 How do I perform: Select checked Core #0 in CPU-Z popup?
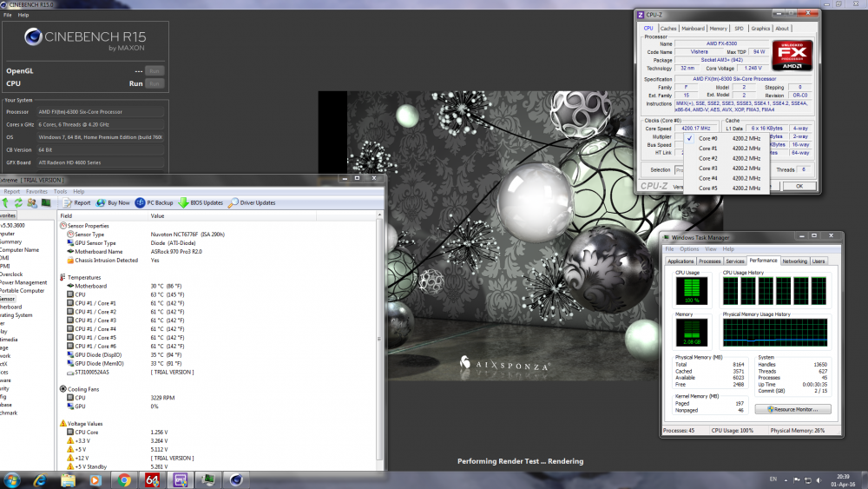coord(727,138)
